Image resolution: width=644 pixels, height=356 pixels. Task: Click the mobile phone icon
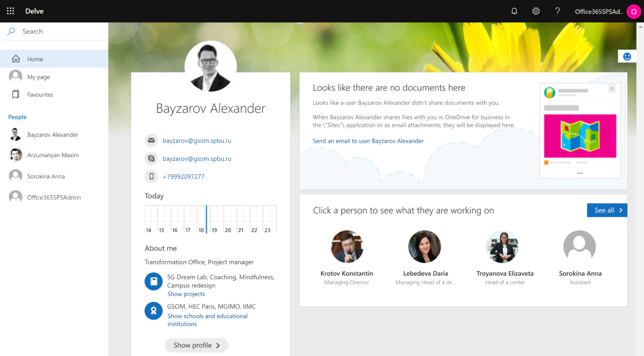(x=151, y=176)
